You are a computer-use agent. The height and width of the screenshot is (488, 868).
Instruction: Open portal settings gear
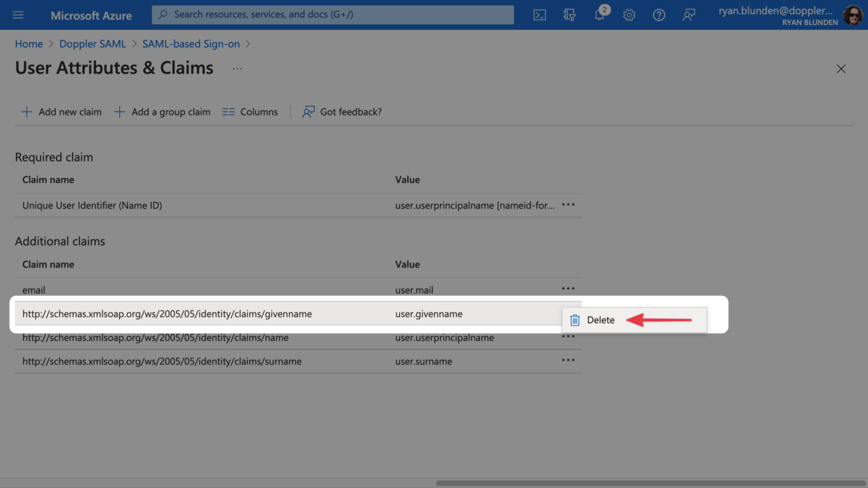pos(629,15)
